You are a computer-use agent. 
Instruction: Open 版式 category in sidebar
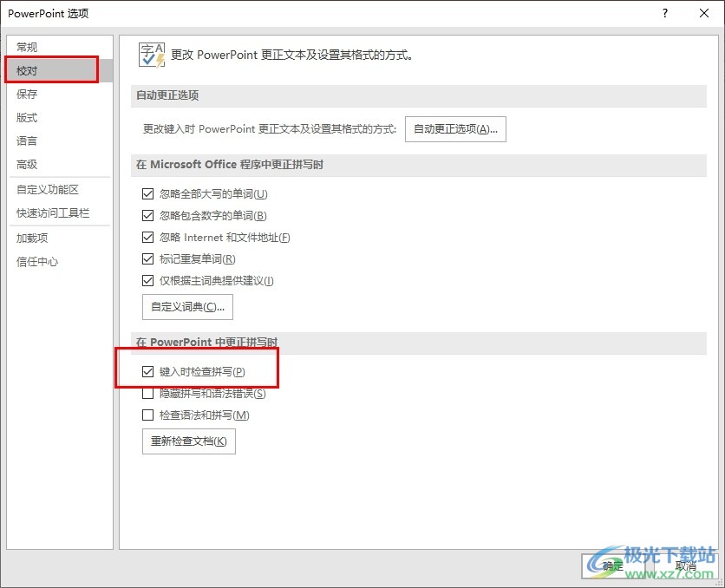pyautogui.click(x=28, y=117)
